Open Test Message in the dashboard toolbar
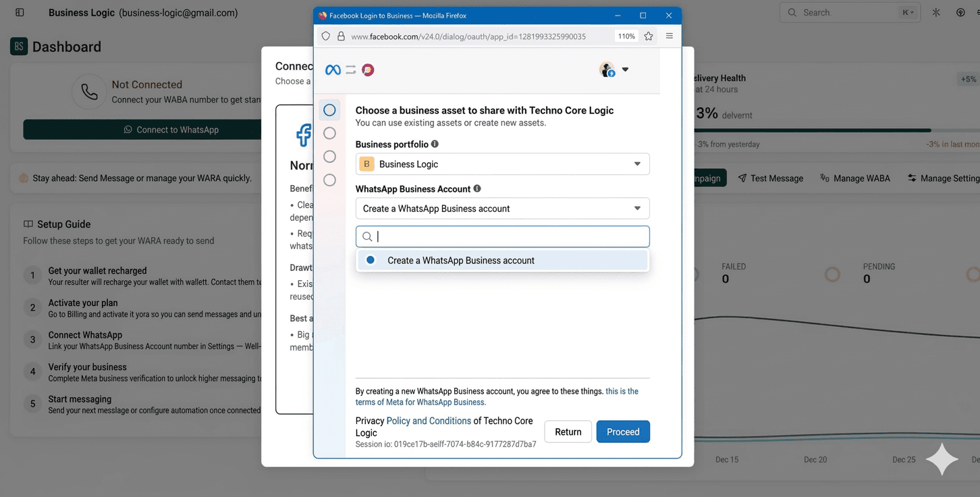This screenshot has height=497, width=980. 770,178
